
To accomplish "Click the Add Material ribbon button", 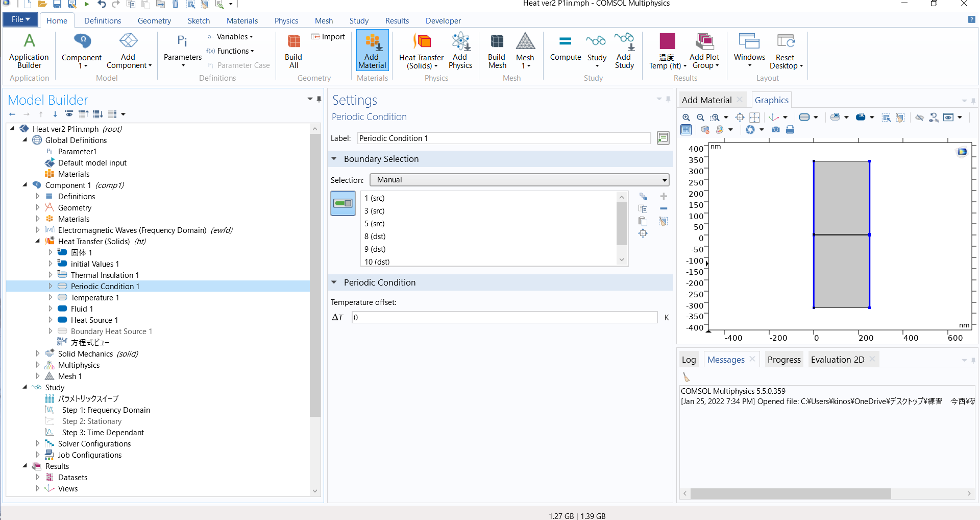I will coord(372,51).
